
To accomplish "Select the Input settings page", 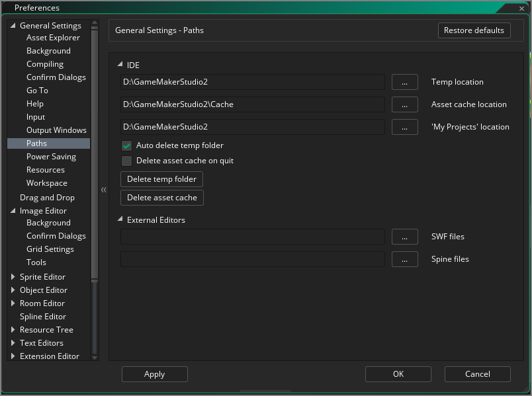I will tap(36, 117).
